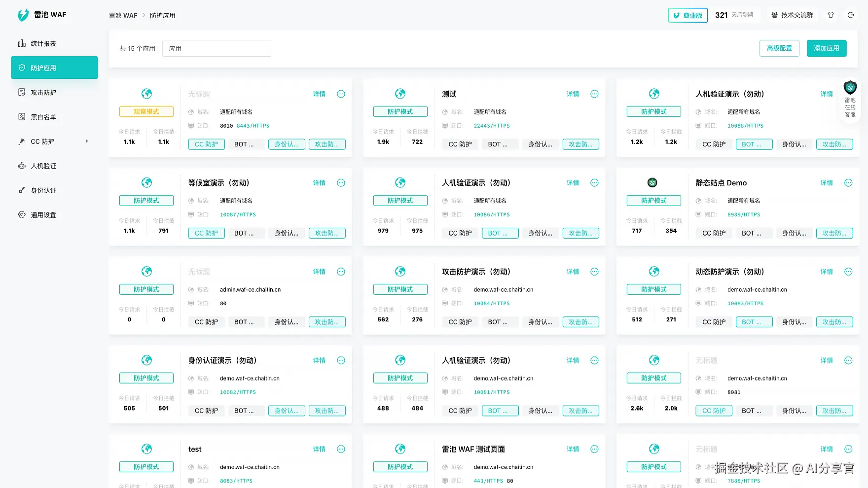Click the globe icon on 身份认证演示 card

[x=146, y=360]
